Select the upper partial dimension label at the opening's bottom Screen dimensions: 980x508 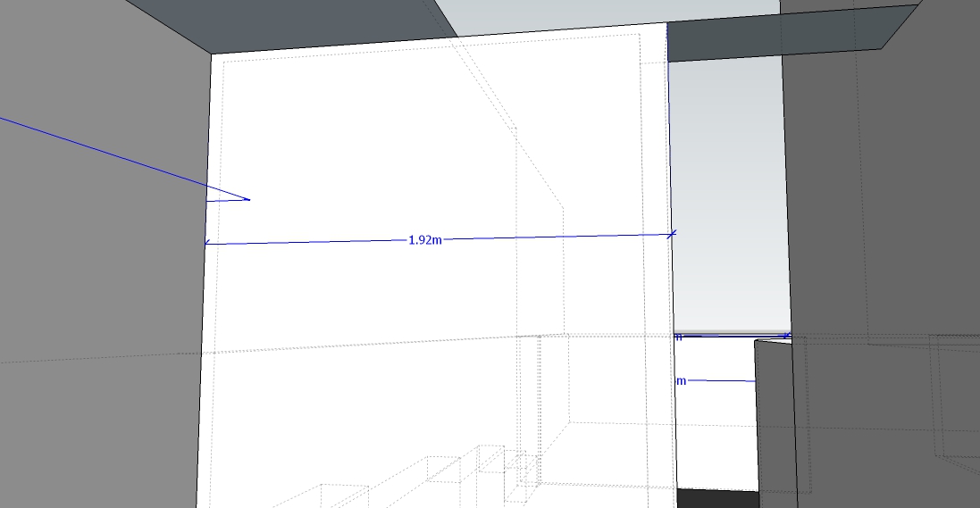point(678,337)
